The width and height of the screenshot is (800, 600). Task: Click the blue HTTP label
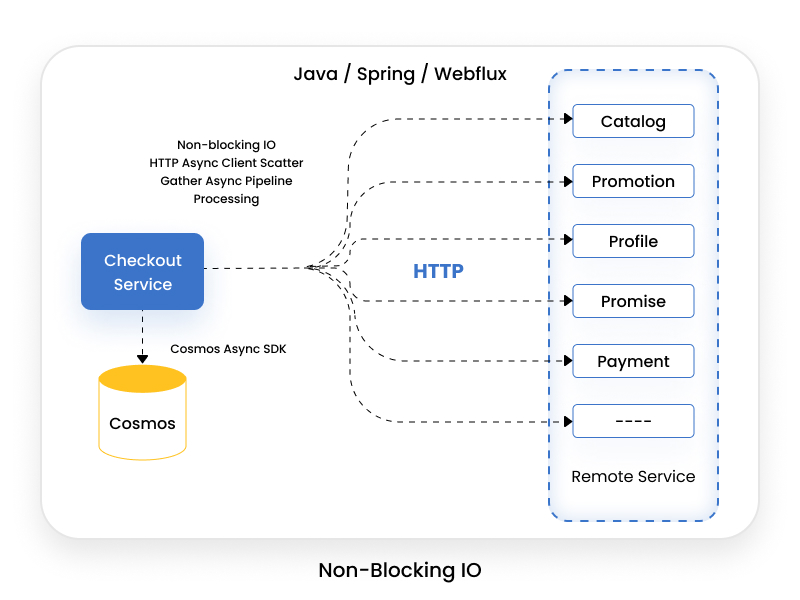[x=438, y=271]
